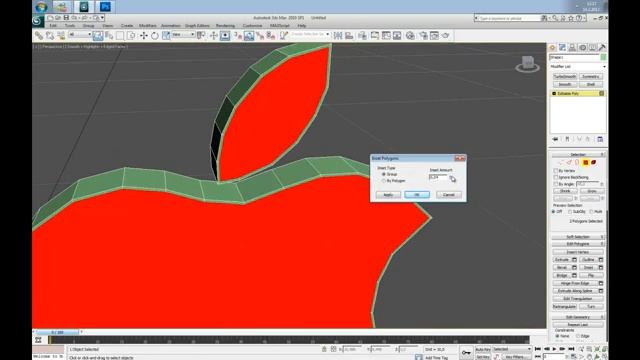Click the TurboSmooth modifier button
The width and height of the screenshot is (640, 360).
[564, 77]
